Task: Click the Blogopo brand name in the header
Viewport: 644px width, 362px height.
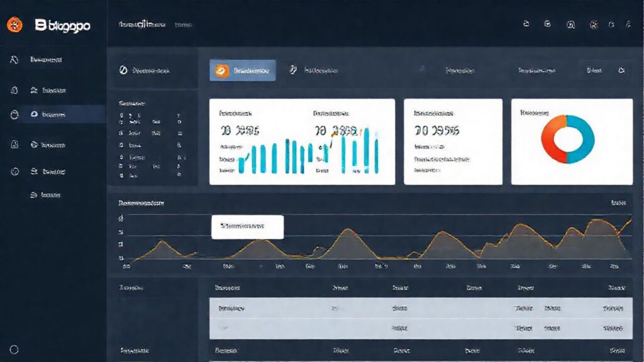Action: tap(62, 25)
